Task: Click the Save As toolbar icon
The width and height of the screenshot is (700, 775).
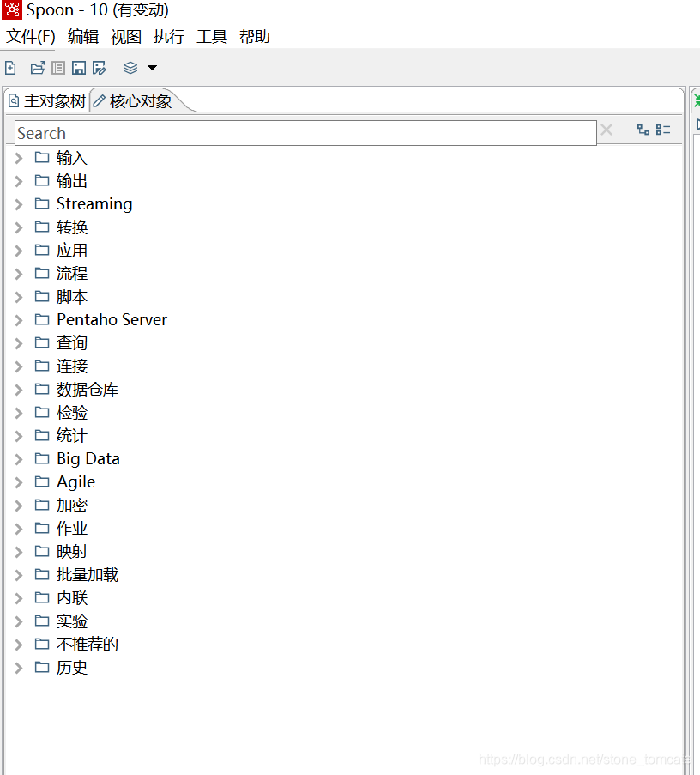Action: [99, 67]
